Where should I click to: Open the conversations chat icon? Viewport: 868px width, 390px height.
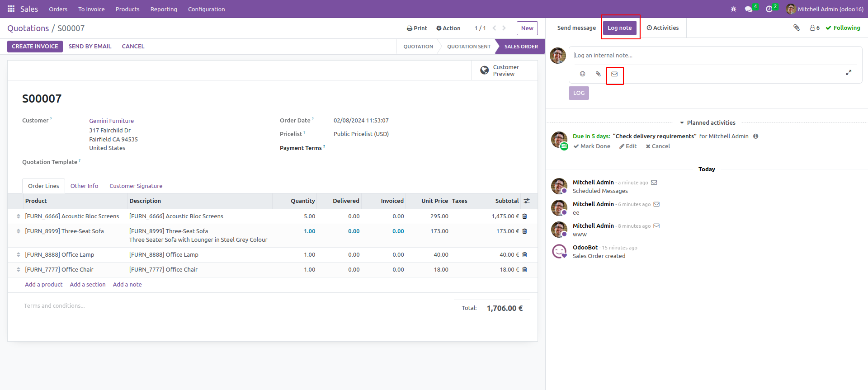coord(749,9)
